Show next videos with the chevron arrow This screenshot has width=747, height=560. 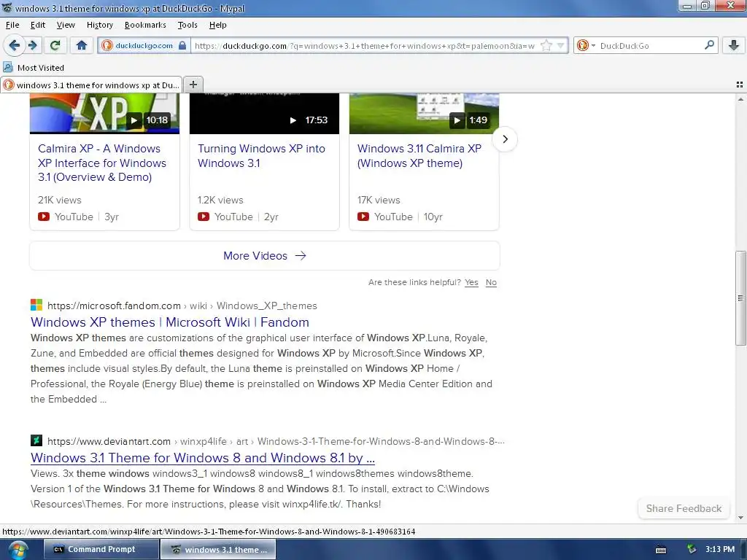point(505,139)
